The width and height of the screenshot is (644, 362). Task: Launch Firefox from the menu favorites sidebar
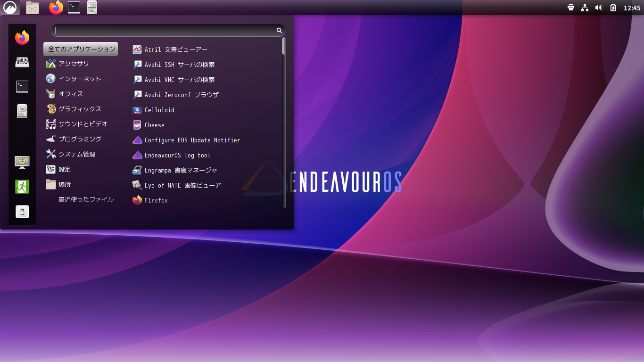22,38
